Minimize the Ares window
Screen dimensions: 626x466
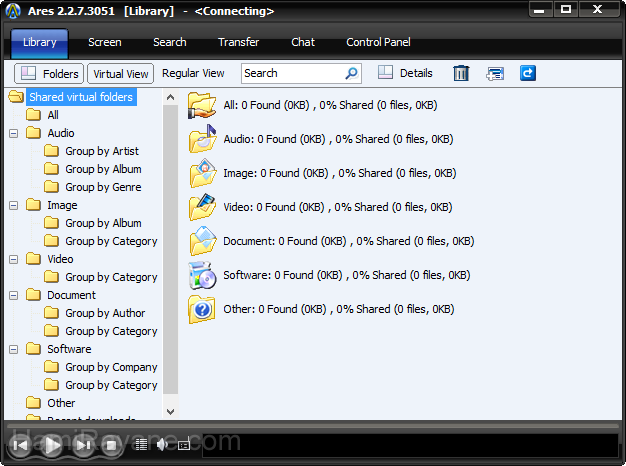pyautogui.click(x=540, y=10)
